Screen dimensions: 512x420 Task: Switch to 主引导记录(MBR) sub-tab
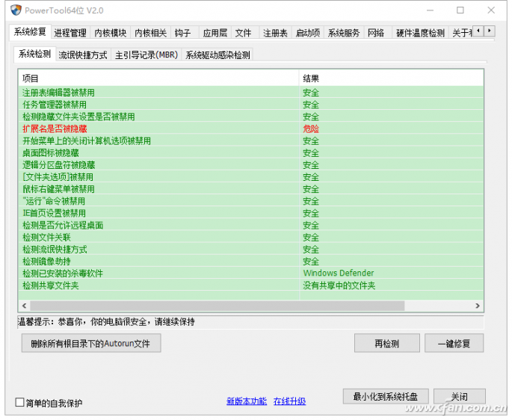coord(146,55)
